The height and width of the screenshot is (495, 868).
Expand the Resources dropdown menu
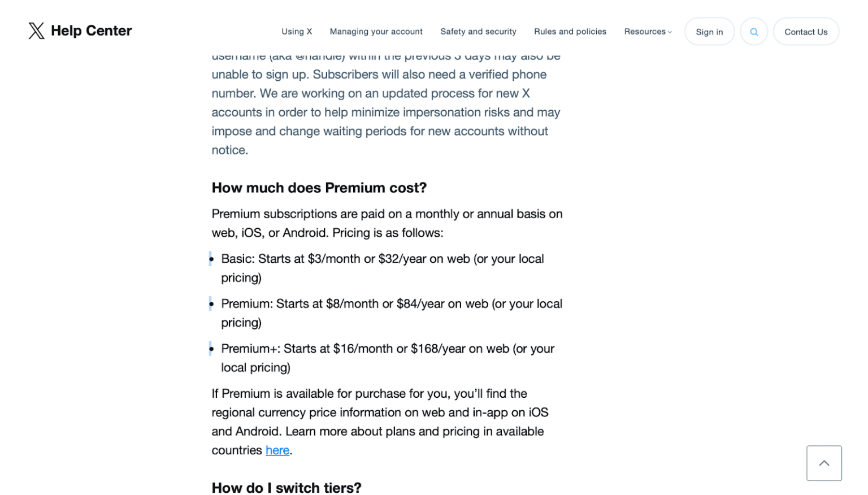click(x=648, y=32)
